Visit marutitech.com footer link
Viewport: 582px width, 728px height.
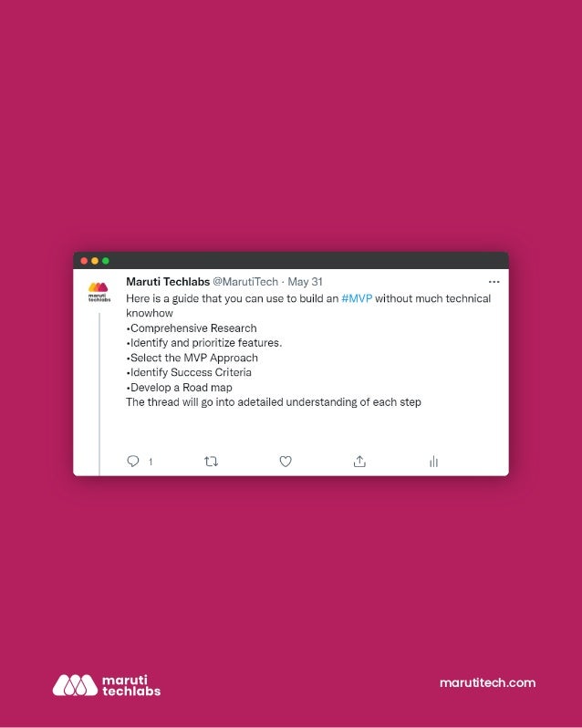click(487, 682)
